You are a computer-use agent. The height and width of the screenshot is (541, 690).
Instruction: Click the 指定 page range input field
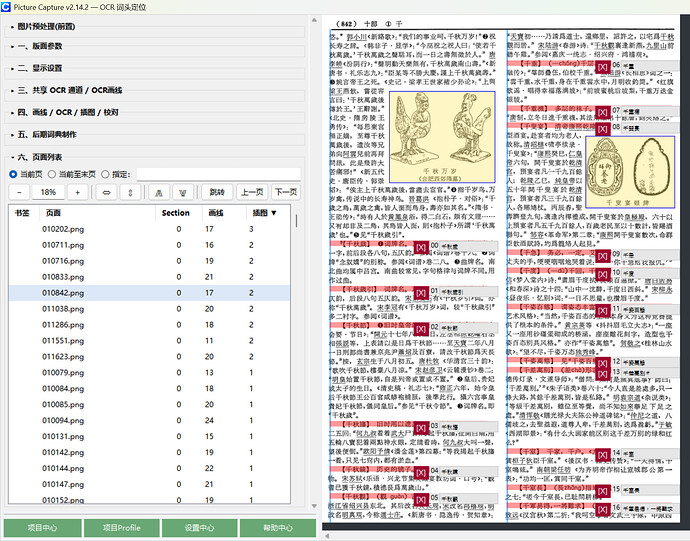[218, 174]
